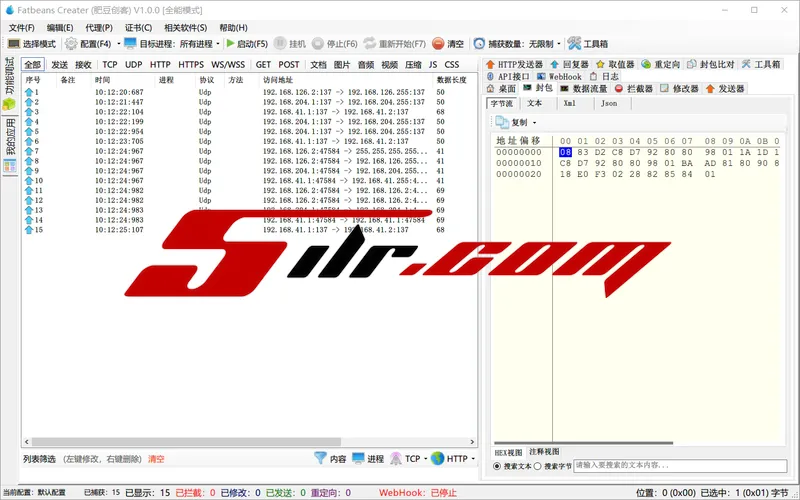Open the 封包比对 tab
The height and width of the screenshot is (500, 800).
coord(711,64)
